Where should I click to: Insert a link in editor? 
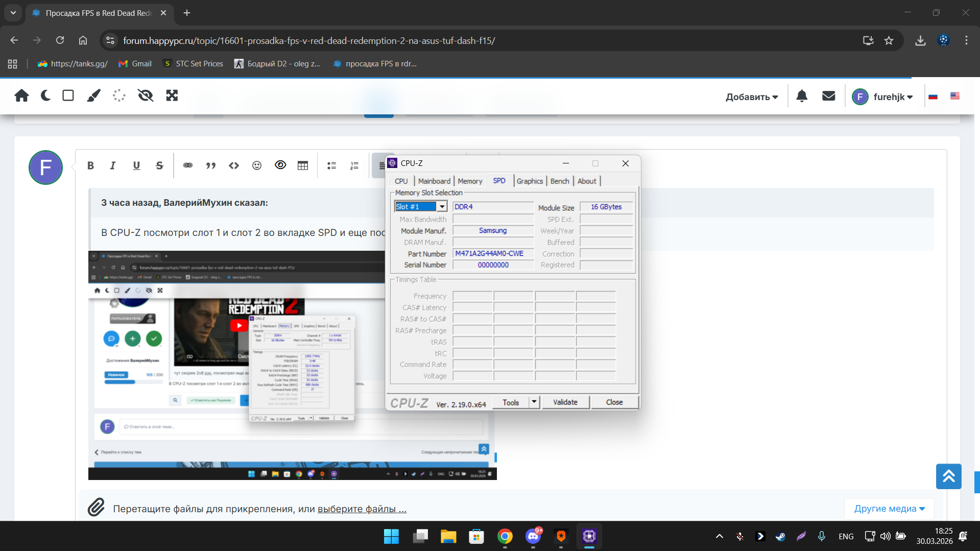click(x=188, y=165)
